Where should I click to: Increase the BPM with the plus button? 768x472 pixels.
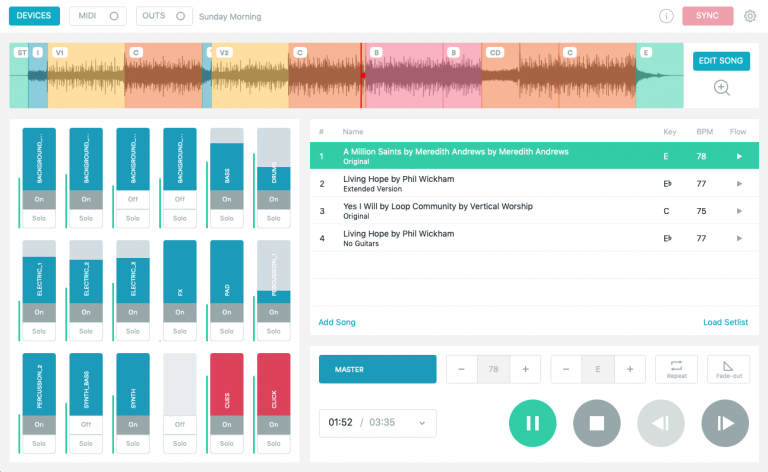pos(525,370)
